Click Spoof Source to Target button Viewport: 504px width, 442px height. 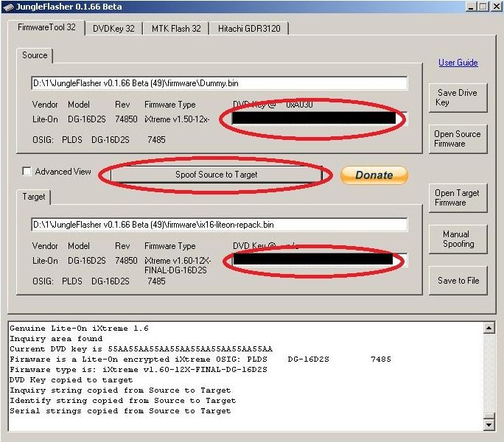pyautogui.click(x=216, y=175)
